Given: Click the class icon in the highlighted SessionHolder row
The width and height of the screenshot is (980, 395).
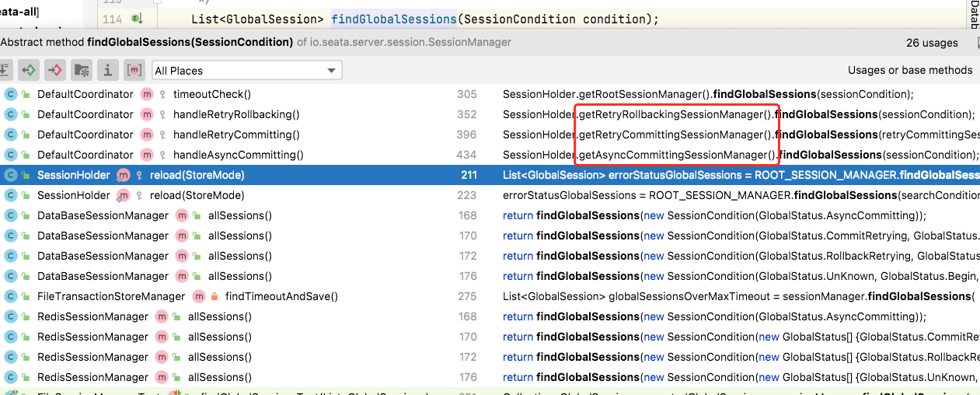Looking at the screenshot, I should pyautogui.click(x=11, y=175).
